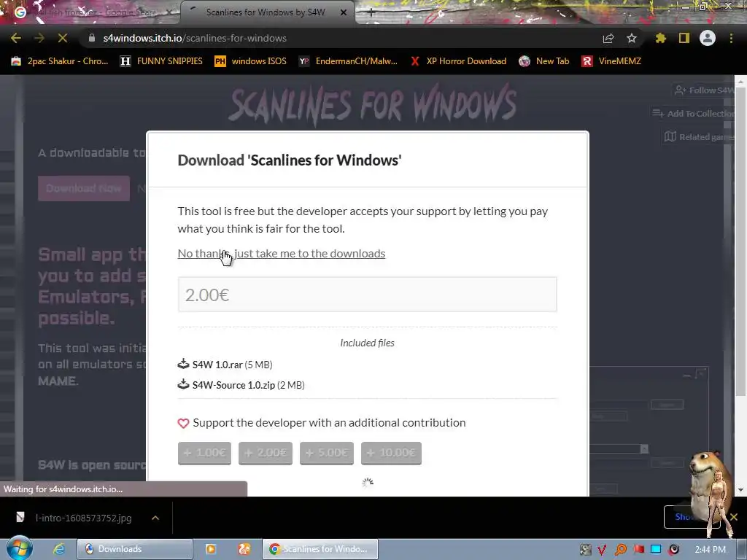Click the orange magnifier tray icon
The image size is (747, 560).
click(x=621, y=550)
